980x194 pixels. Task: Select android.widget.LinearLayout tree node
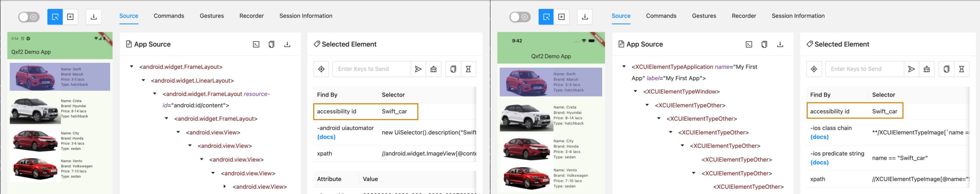pyautogui.click(x=192, y=81)
